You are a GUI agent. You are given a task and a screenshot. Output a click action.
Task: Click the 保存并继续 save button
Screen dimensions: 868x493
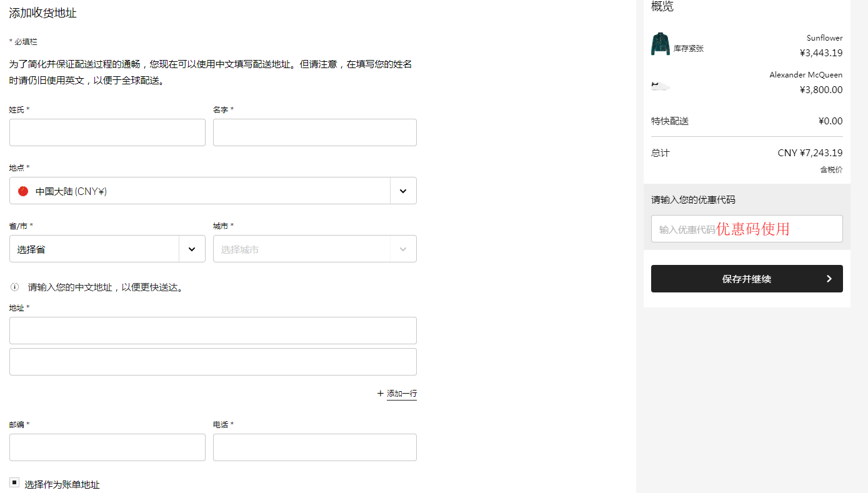(x=747, y=279)
